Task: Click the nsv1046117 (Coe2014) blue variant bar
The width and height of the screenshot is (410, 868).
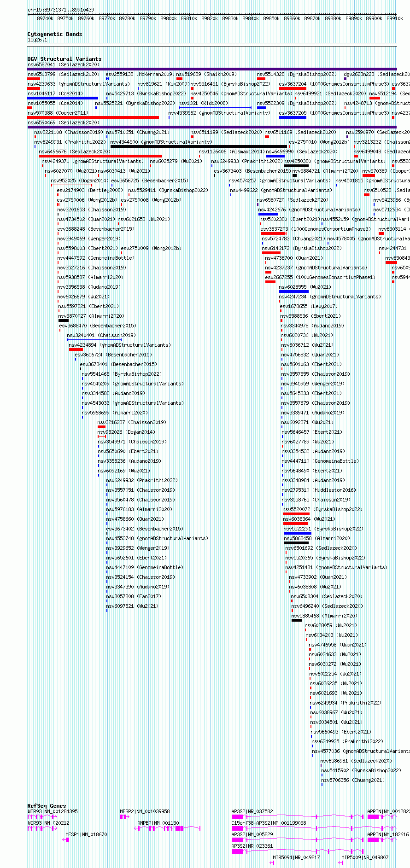Action: 63,98
